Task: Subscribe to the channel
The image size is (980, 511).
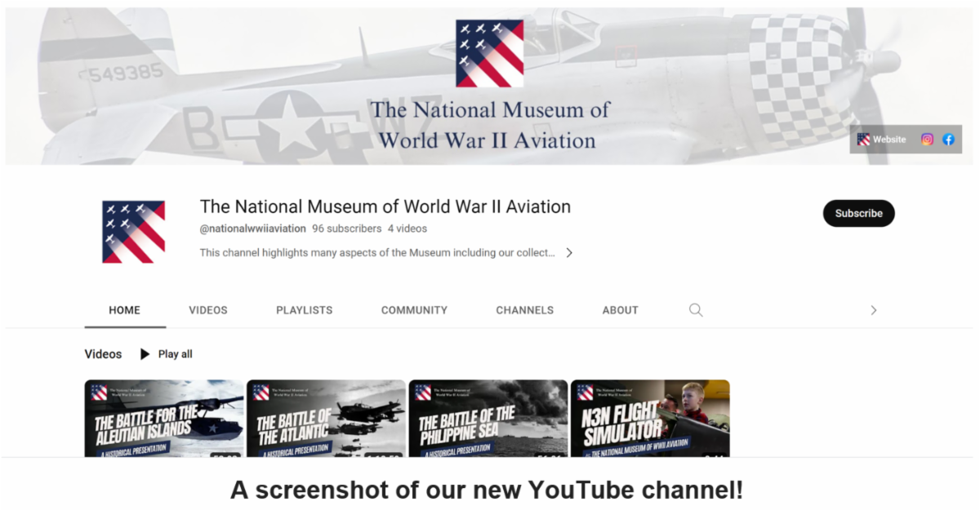Action: [x=858, y=213]
